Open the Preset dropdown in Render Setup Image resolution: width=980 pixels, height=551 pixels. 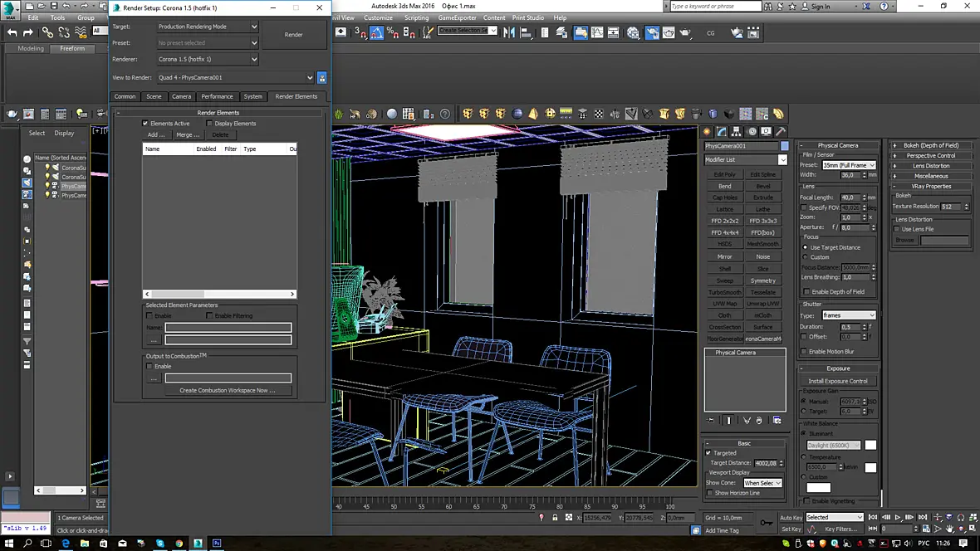tap(208, 43)
